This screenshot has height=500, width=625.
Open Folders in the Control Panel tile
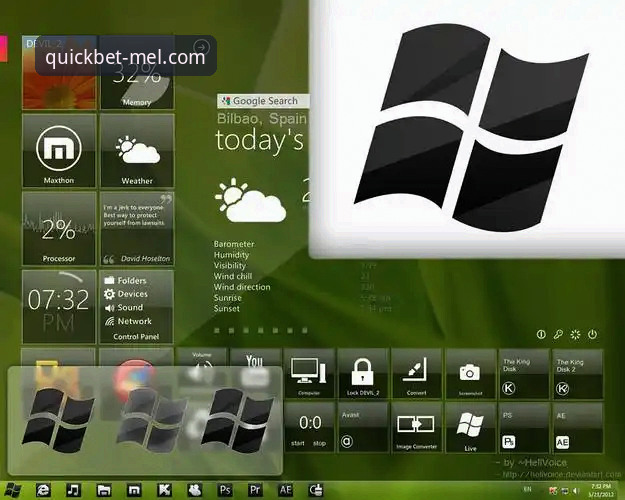pyautogui.click(x=126, y=281)
